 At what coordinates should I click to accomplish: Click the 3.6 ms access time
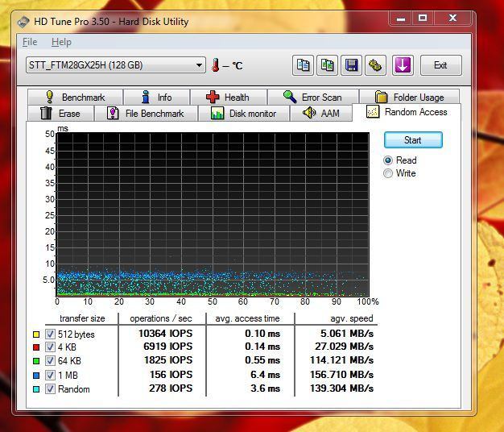pyautogui.click(x=265, y=388)
